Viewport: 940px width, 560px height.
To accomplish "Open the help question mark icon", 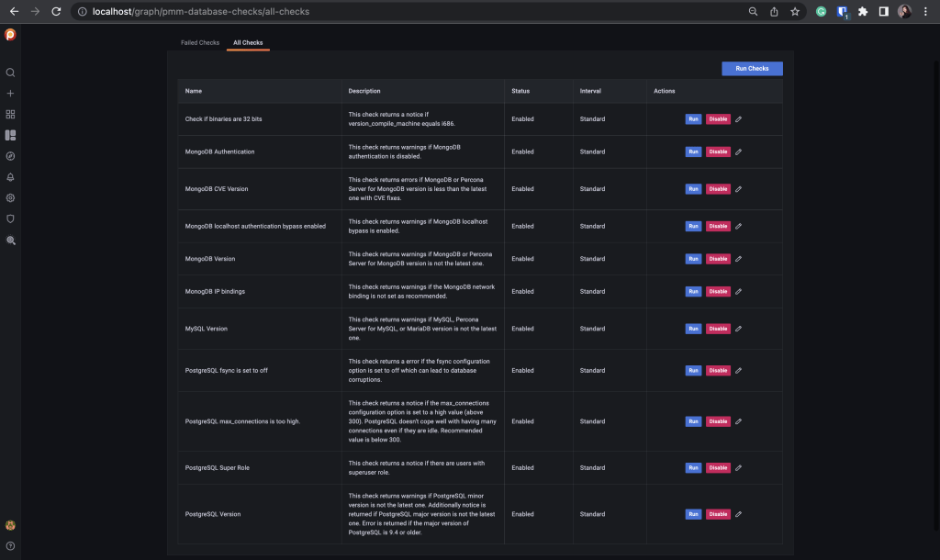I will point(10,546).
